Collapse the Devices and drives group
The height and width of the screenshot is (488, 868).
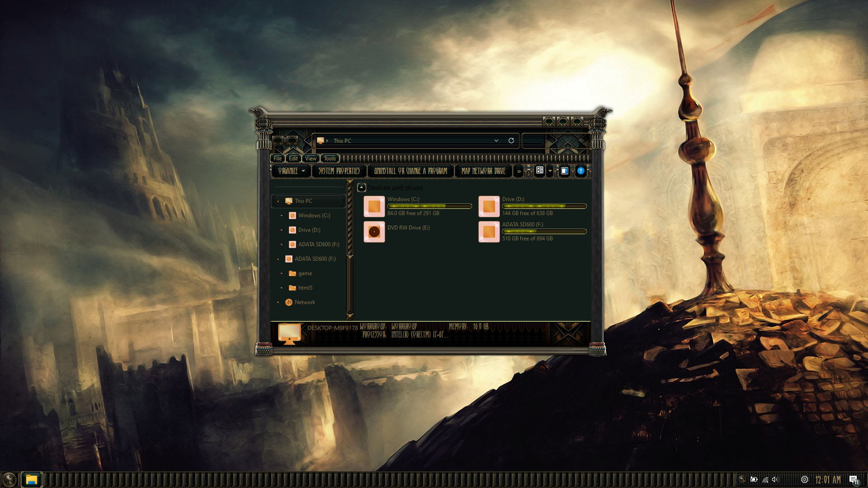[x=361, y=188]
